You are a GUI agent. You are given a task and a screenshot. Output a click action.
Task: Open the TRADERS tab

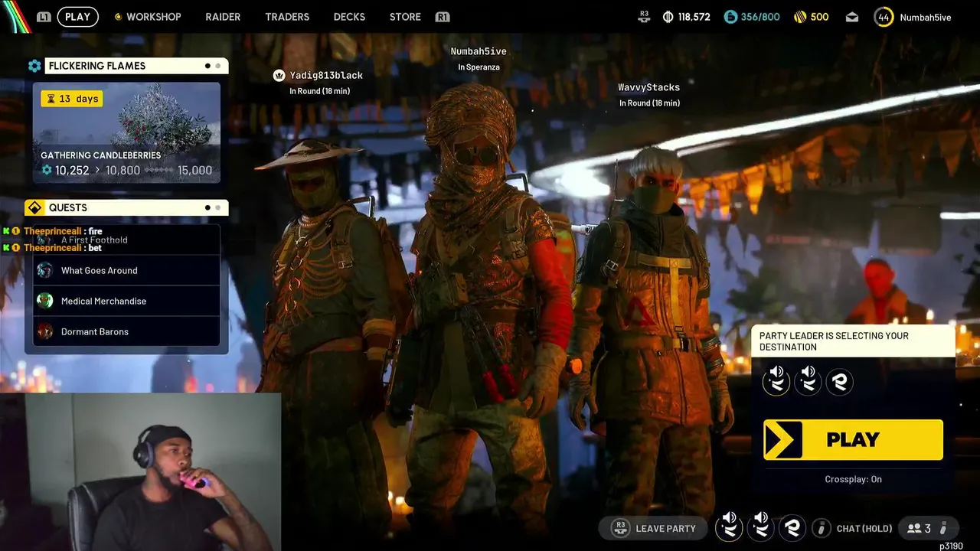tap(287, 17)
